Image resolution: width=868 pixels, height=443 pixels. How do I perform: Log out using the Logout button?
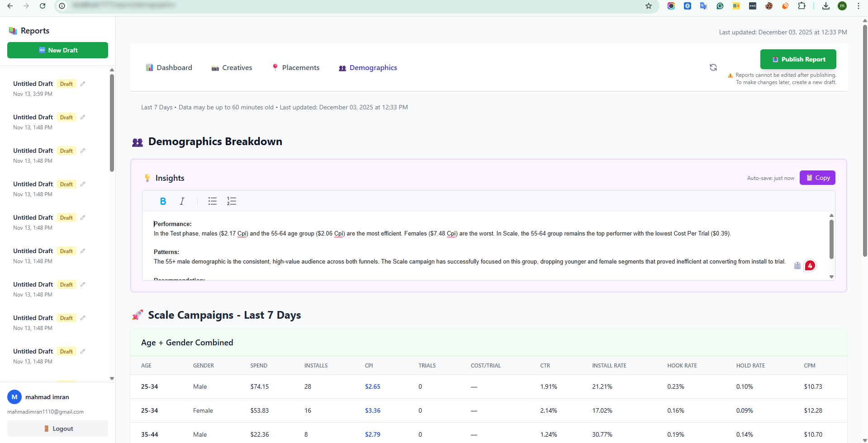(57, 429)
